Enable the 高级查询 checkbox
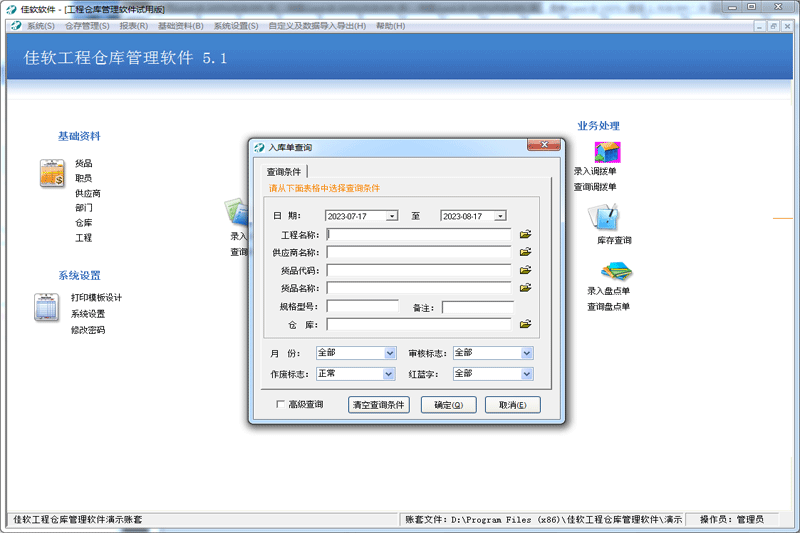Viewport: 800px width, 533px height. [x=280, y=404]
